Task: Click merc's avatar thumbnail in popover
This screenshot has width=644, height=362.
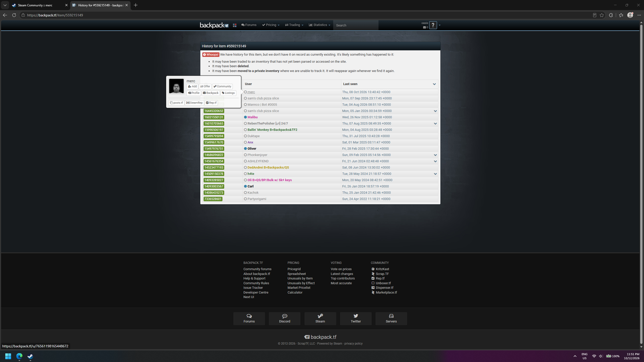Action: coord(176,86)
